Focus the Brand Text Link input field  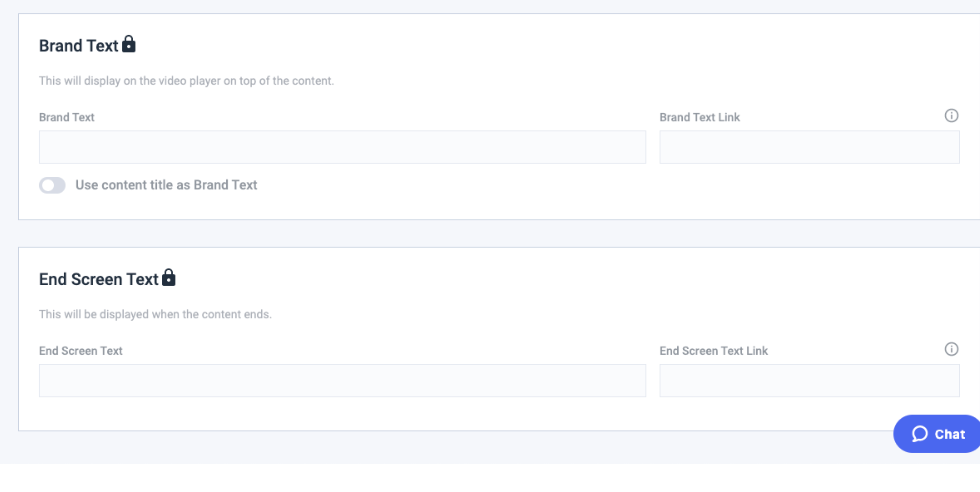tap(810, 147)
